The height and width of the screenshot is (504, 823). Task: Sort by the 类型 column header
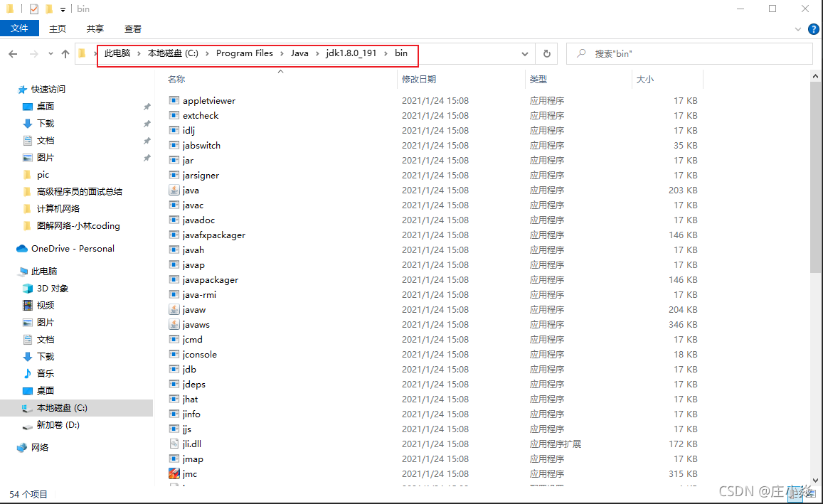pyautogui.click(x=538, y=79)
